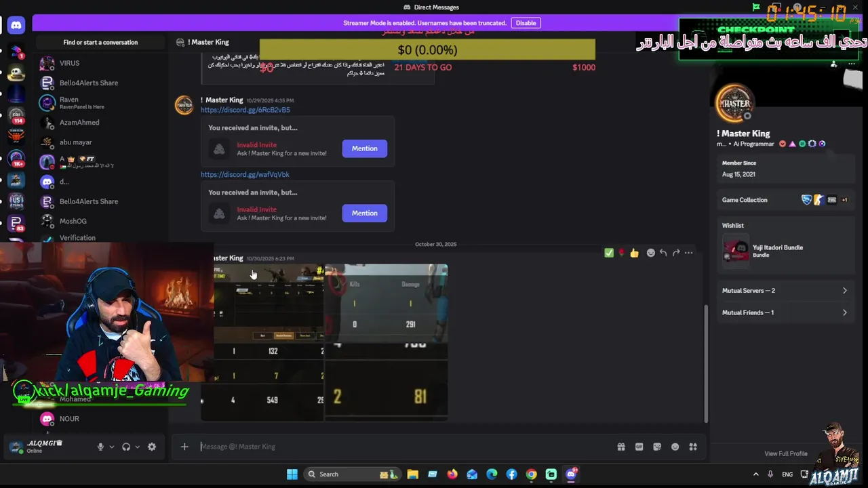The height and width of the screenshot is (488, 868).
Task: Toggle headphones deafen in user panel
Action: (x=126, y=447)
